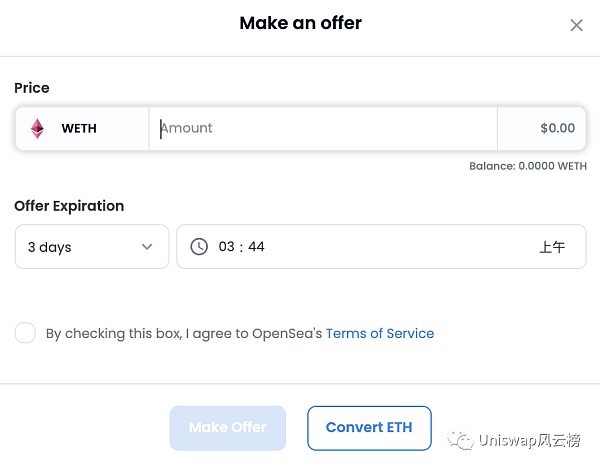600x468 pixels.
Task: Open the Terms of Service link
Action: click(380, 333)
